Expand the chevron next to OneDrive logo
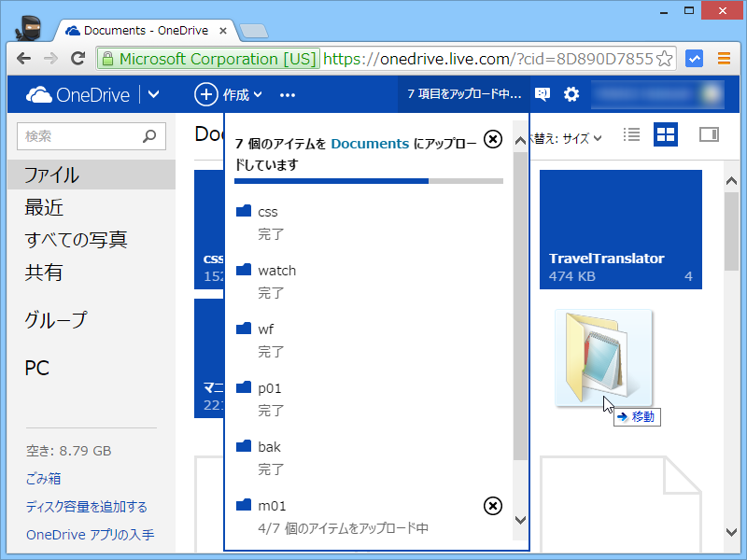Image resolution: width=747 pixels, height=560 pixels. tap(153, 94)
